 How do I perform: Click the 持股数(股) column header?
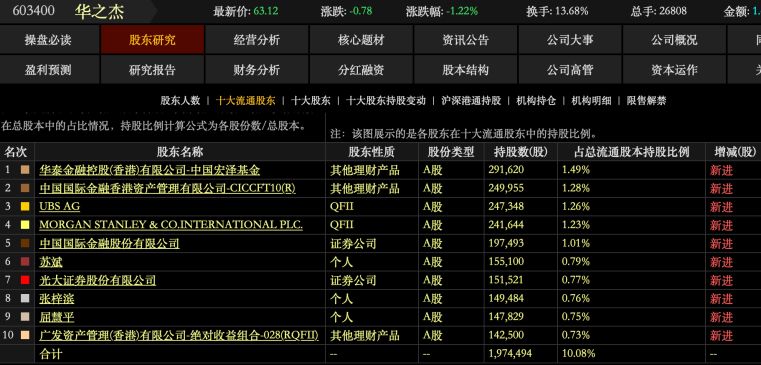[x=521, y=152]
